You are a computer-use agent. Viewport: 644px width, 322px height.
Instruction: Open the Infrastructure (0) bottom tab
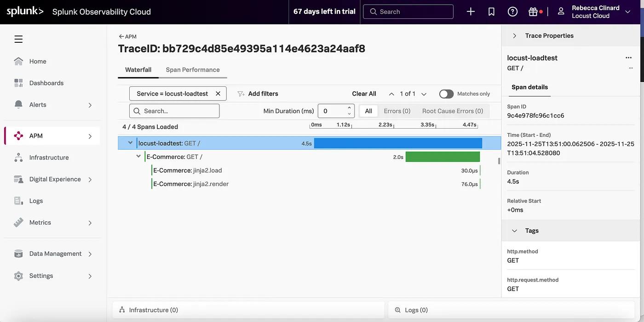point(248,310)
